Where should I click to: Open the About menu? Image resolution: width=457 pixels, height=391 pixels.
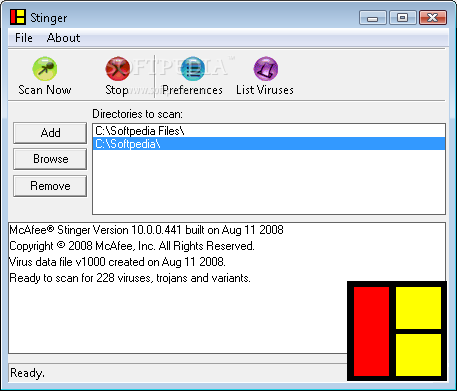(x=63, y=38)
